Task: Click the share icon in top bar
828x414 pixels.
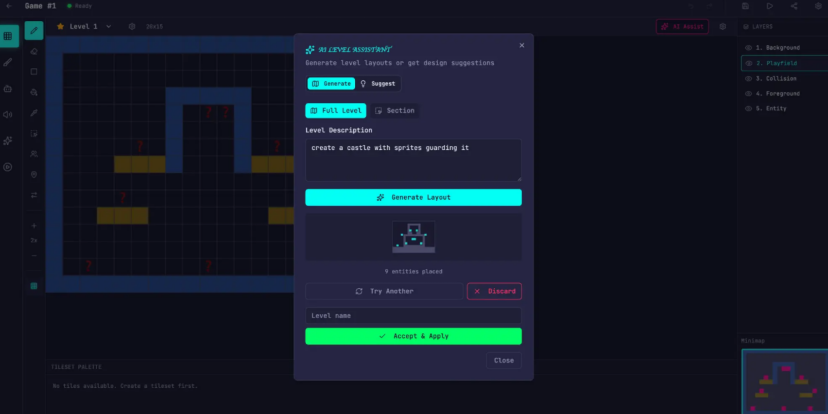Action: pyautogui.click(x=796, y=6)
